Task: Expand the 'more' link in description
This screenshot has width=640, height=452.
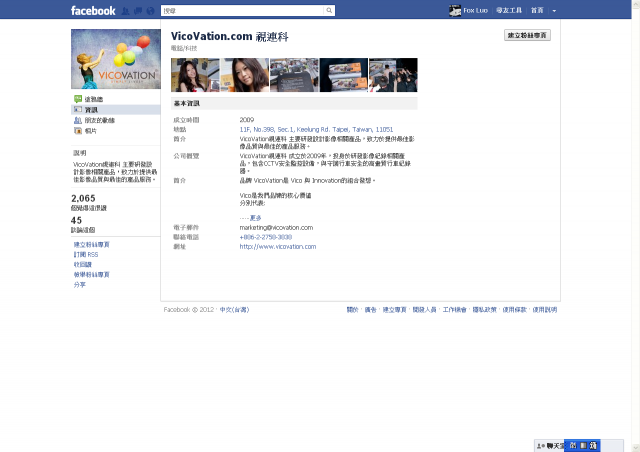Action: [x=256, y=218]
